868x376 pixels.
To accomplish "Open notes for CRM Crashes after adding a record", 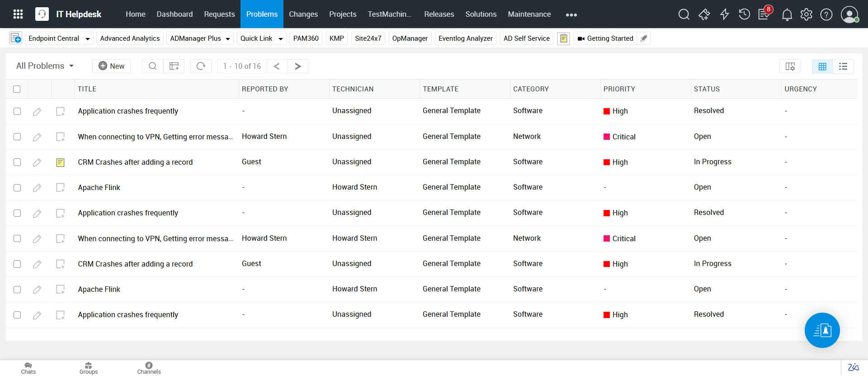I will 60,162.
